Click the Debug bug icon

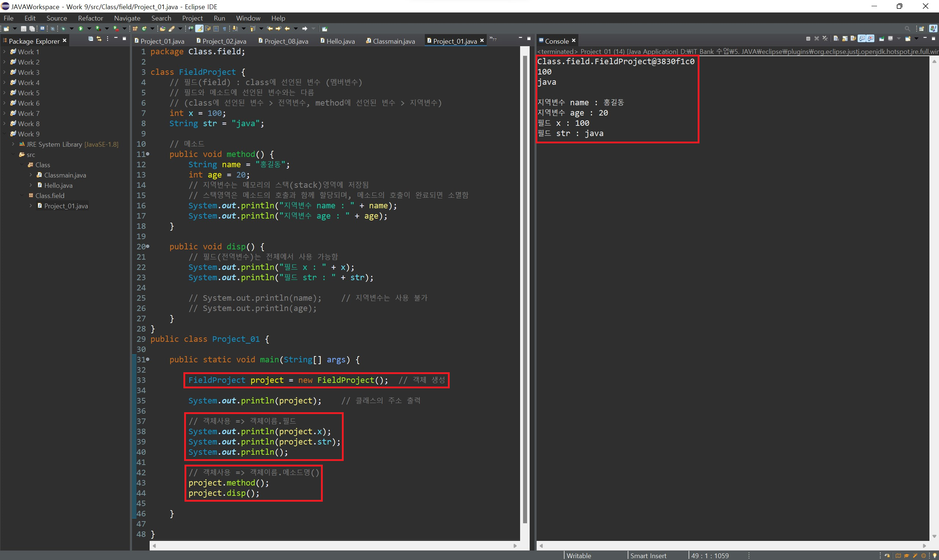coord(63,29)
